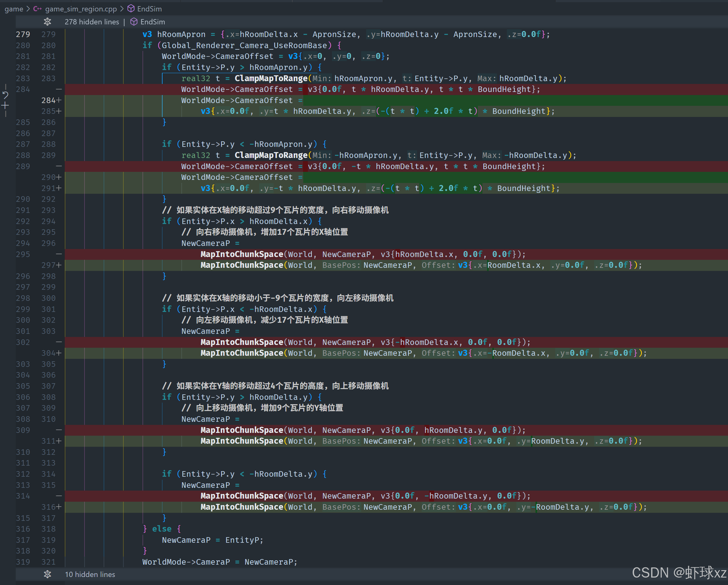Click the revert change arrow icon
The width and height of the screenshot is (728, 585).
tap(6, 95)
